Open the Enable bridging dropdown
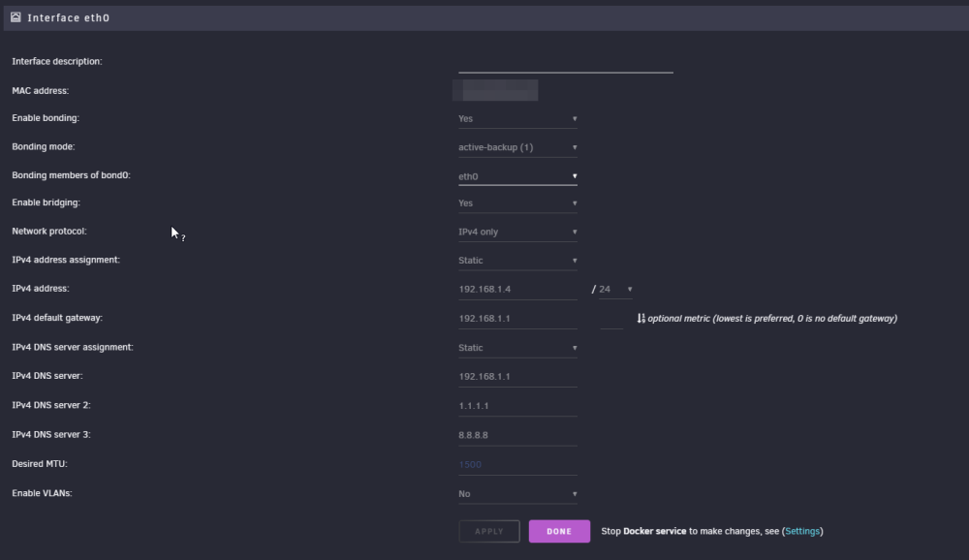This screenshot has width=969, height=560. tap(517, 202)
